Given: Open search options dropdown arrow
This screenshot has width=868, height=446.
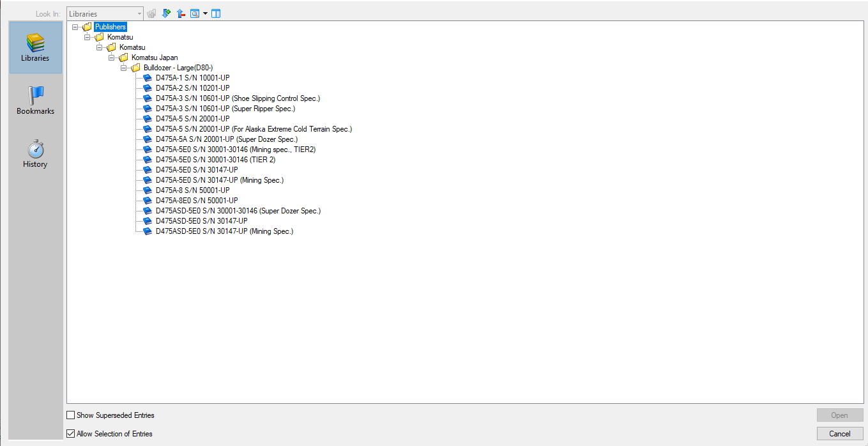Looking at the screenshot, I should [x=205, y=13].
